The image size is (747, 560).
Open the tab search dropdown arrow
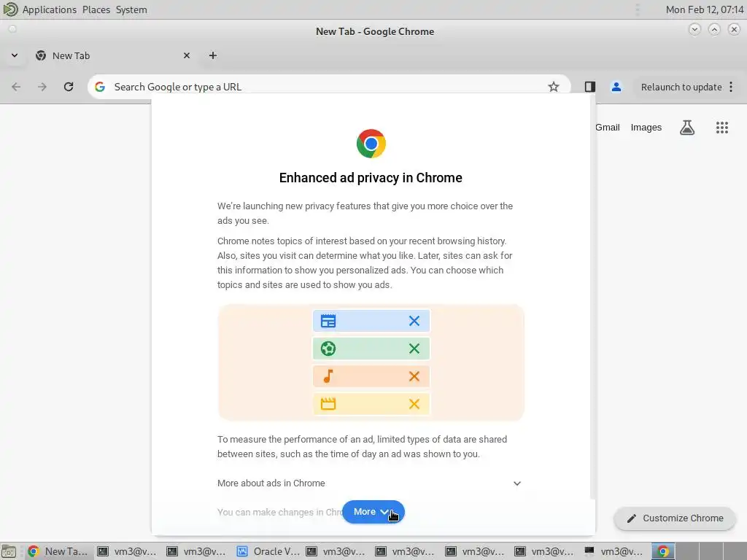pyautogui.click(x=15, y=55)
